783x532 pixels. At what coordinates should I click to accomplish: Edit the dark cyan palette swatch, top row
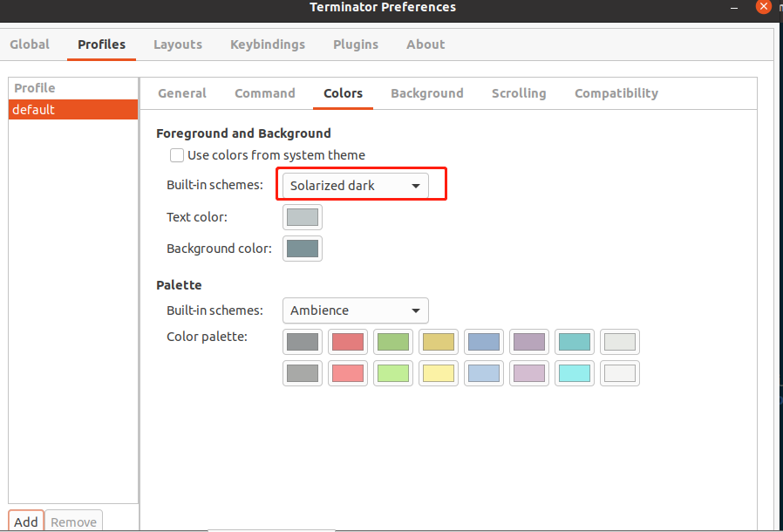click(575, 342)
